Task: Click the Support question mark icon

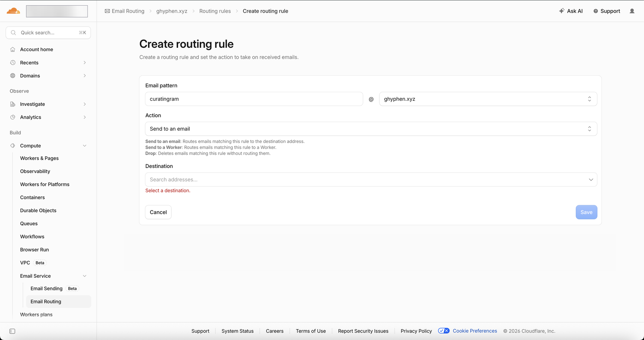Action: (x=596, y=11)
